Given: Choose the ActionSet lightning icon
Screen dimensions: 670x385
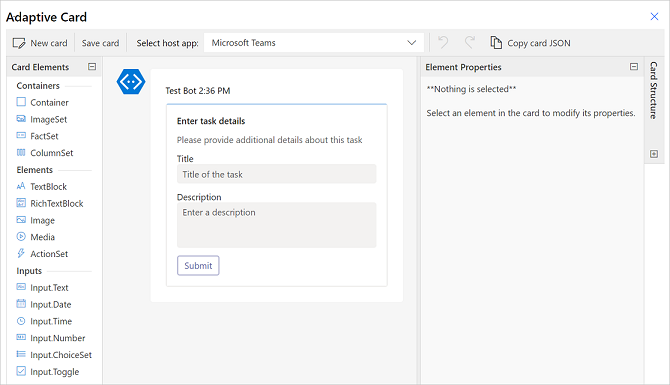Looking at the screenshot, I should click(x=21, y=253).
